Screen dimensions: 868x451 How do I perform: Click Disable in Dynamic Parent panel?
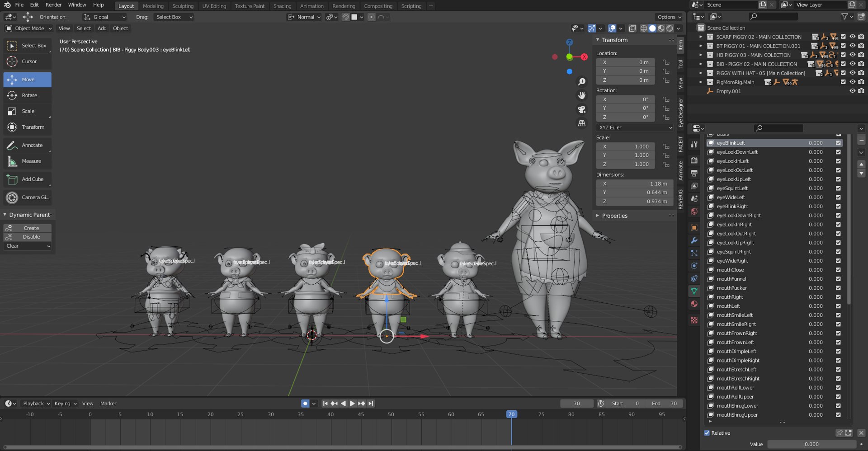(28, 237)
